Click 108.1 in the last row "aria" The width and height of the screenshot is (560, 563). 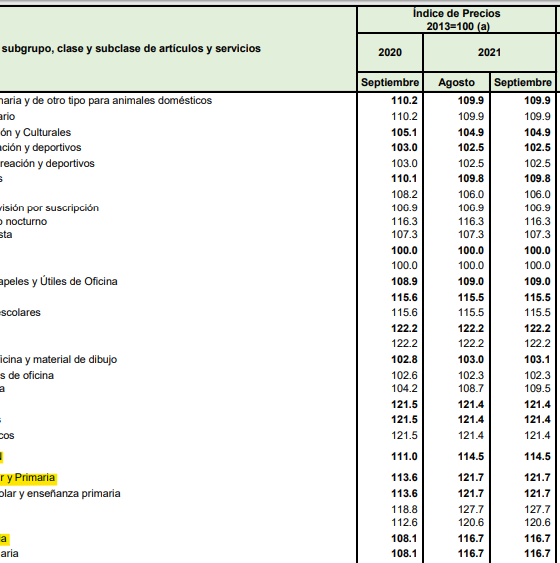pos(404,554)
